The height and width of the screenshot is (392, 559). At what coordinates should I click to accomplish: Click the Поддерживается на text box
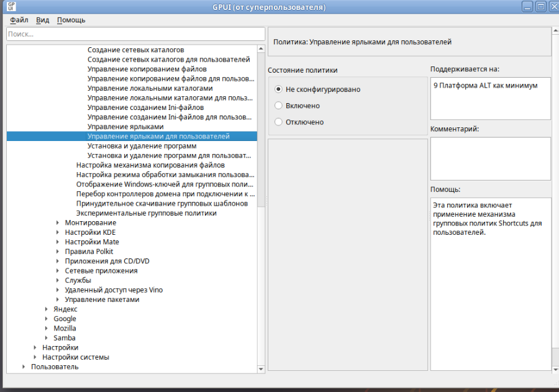click(x=491, y=98)
